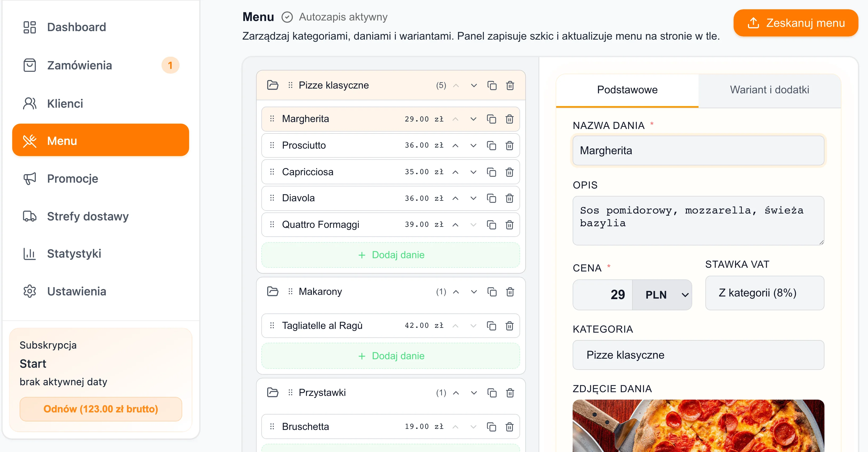Switch to Wariant i dodatki tab

click(x=769, y=90)
